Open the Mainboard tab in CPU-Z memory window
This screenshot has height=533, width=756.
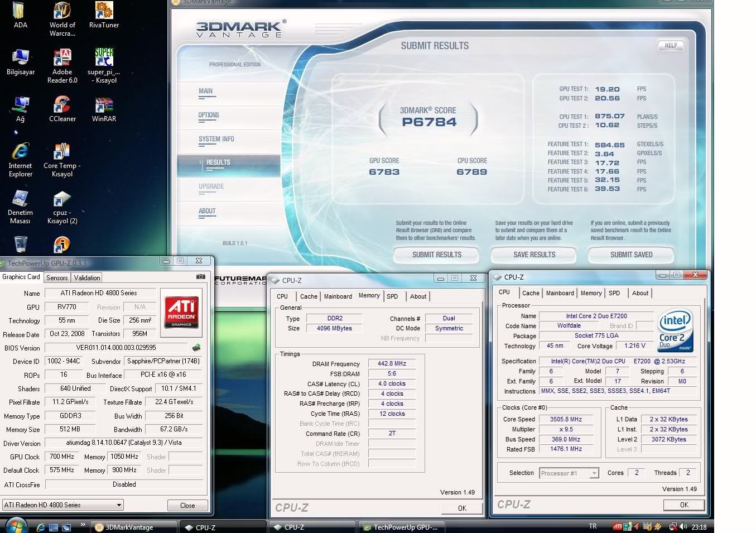coord(338,296)
